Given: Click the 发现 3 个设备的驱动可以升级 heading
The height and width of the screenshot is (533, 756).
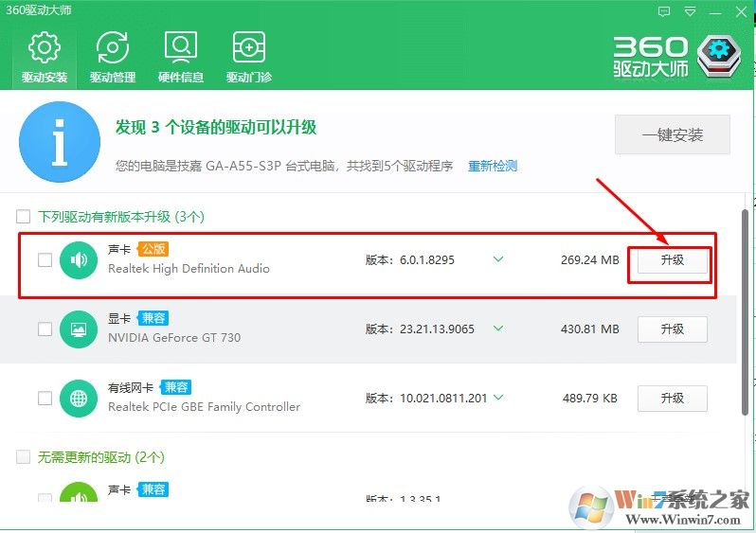Looking at the screenshot, I should [215, 128].
